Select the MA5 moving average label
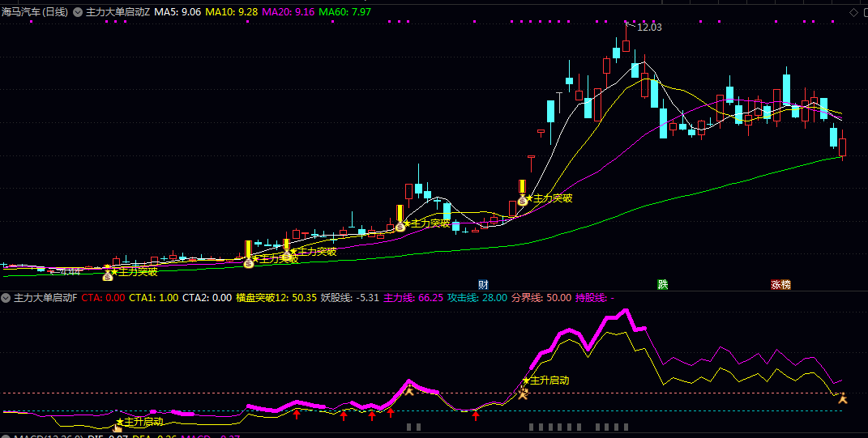This screenshot has height=438, width=868. [x=177, y=12]
